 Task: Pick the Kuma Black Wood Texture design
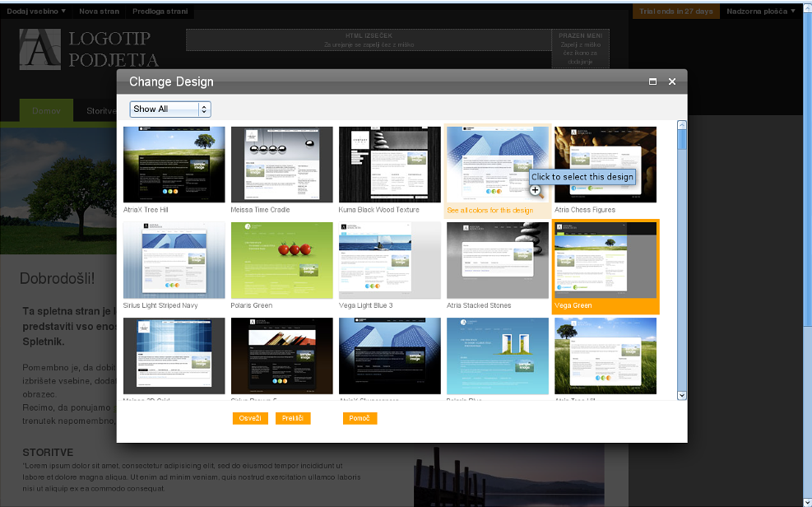coord(390,165)
